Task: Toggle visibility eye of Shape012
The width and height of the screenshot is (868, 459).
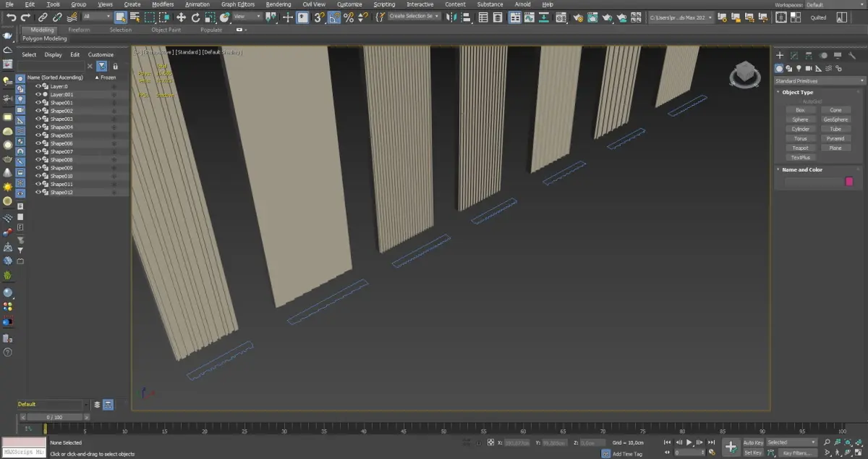Action: [39, 193]
